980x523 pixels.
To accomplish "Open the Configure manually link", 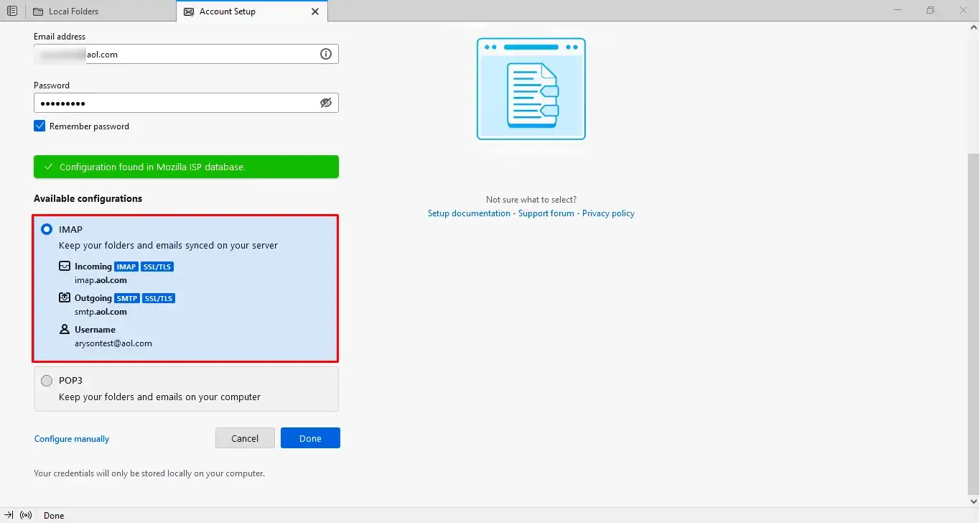I will pos(72,439).
